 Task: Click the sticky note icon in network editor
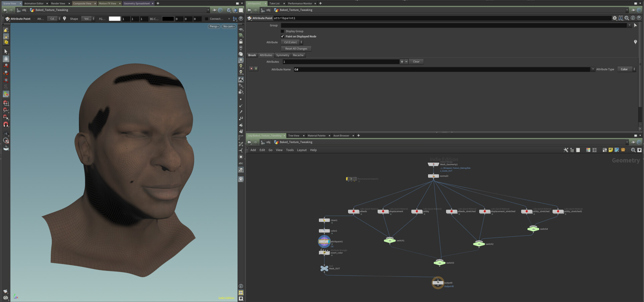610,150
